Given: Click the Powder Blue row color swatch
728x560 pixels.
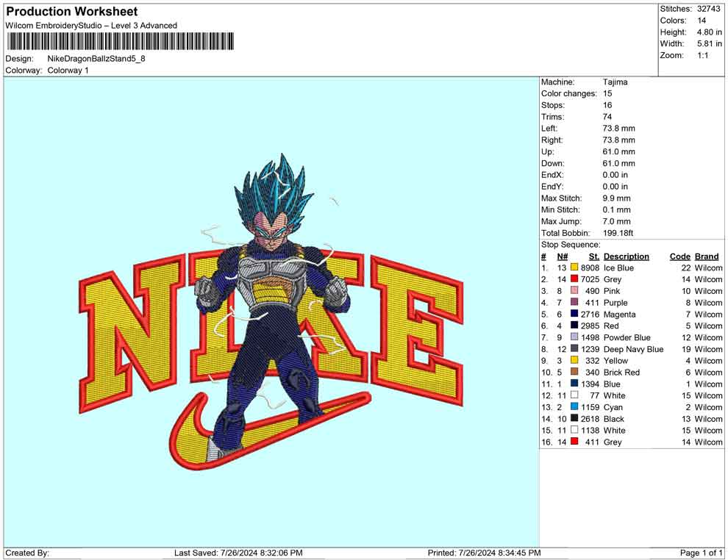Looking at the screenshot, I should 574,338.
